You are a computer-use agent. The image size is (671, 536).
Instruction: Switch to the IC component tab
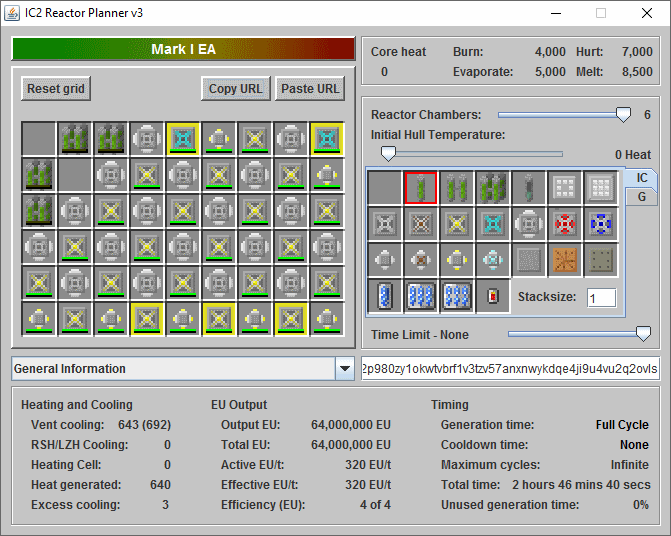click(x=642, y=177)
